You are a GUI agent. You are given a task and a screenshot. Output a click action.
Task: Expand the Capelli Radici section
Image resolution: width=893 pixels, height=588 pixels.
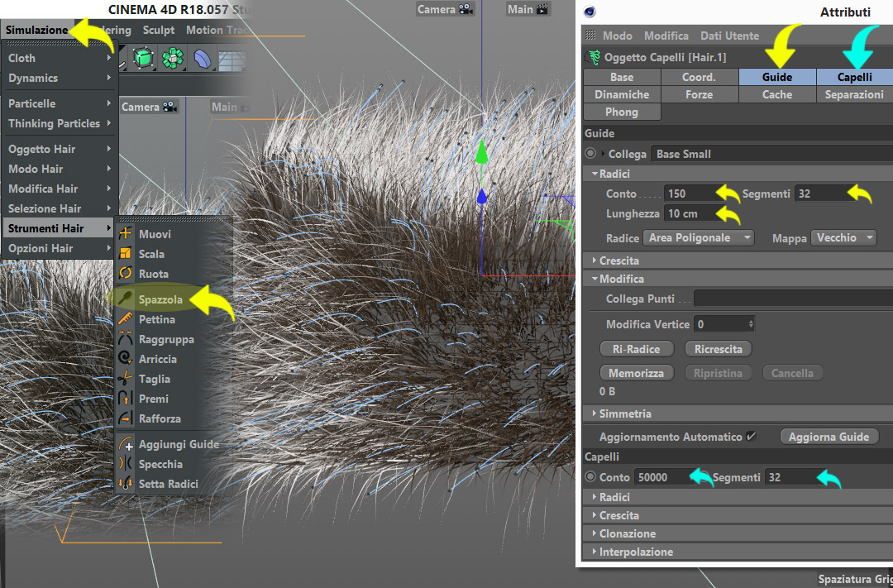click(595, 497)
